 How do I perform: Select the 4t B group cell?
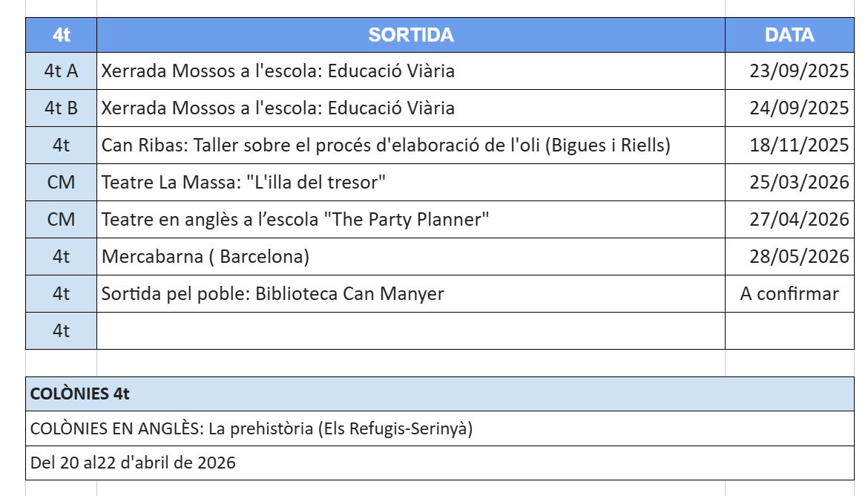[x=61, y=108]
